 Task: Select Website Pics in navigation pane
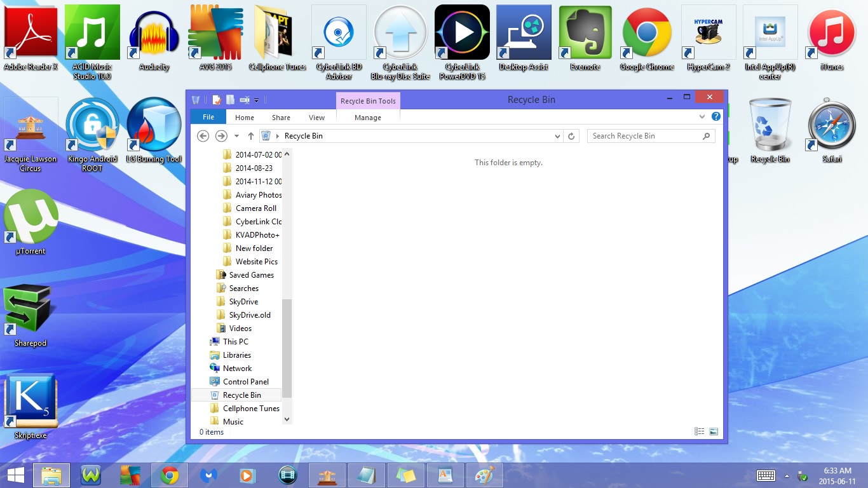(x=251, y=262)
